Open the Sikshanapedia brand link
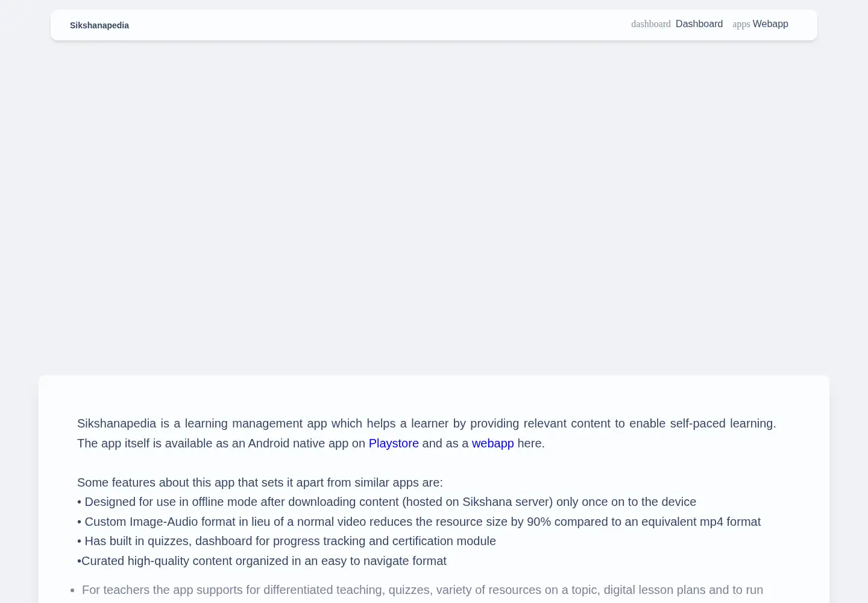 click(x=99, y=25)
